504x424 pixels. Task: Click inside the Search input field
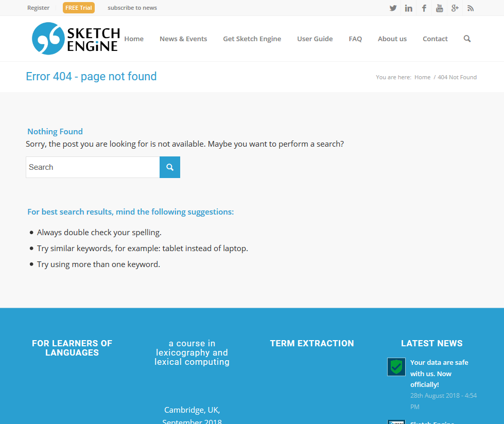pyautogui.click(x=93, y=167)
